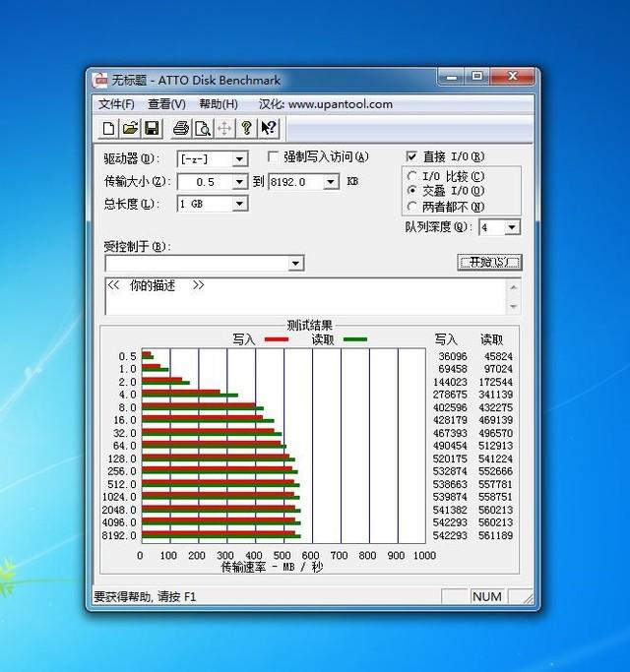Viewport: 630px width, 672px height.
Task: Save results with the floppy disk icon
Action: 152,128
